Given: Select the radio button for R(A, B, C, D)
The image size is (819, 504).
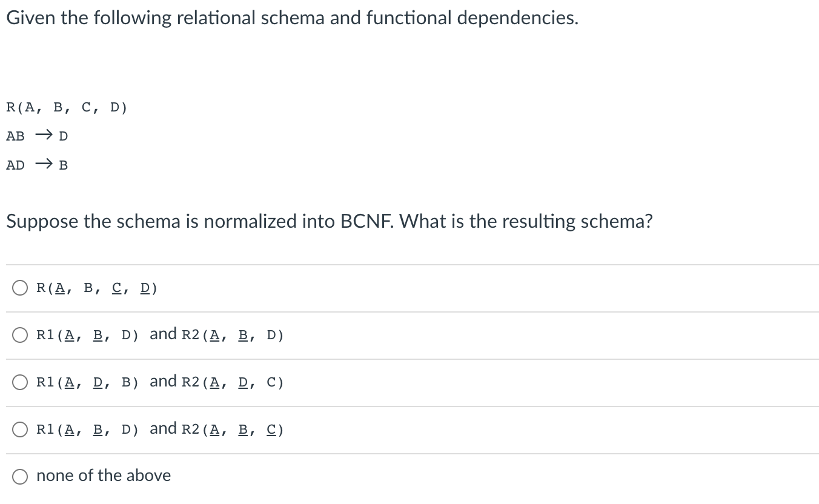Looking at the screenshot, I should (20, 288).
